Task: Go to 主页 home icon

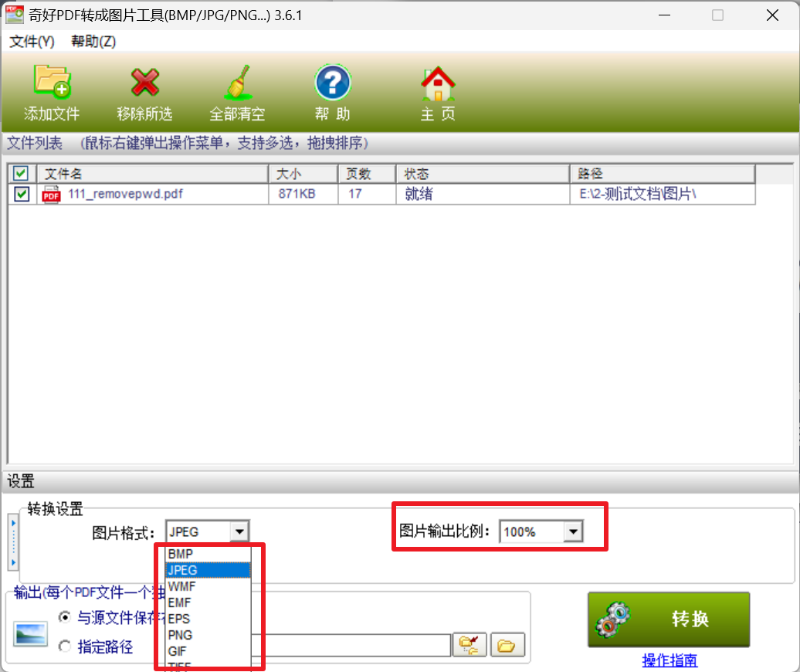Action: pyautogui.click(x=438, y=83)
